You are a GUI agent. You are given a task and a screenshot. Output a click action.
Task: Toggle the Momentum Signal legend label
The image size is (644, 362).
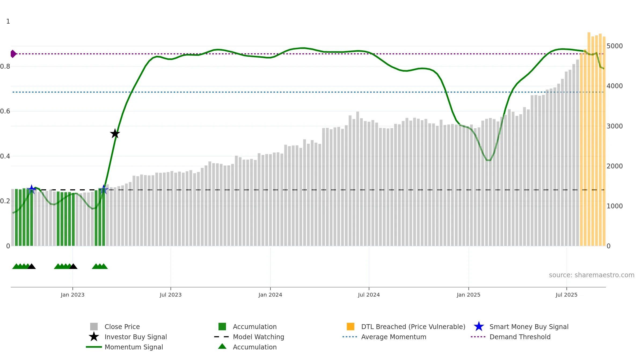tap(134, 347)
